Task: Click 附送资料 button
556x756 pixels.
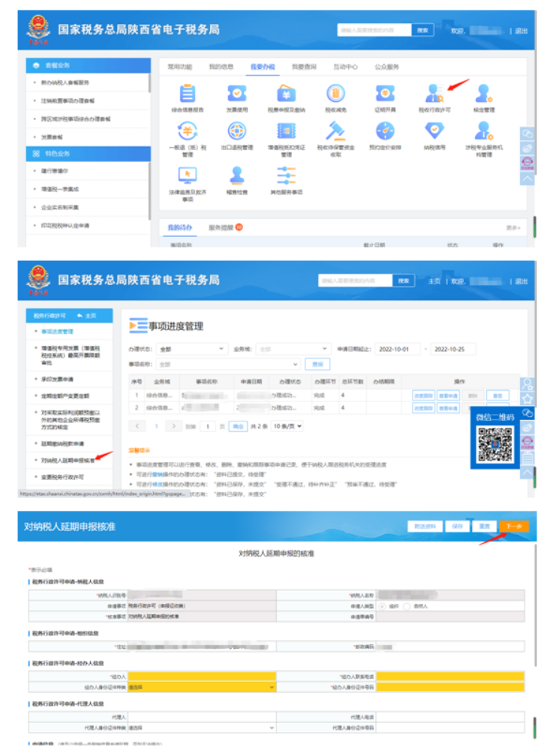Action: pyautogui.click(x=425, y=526)
